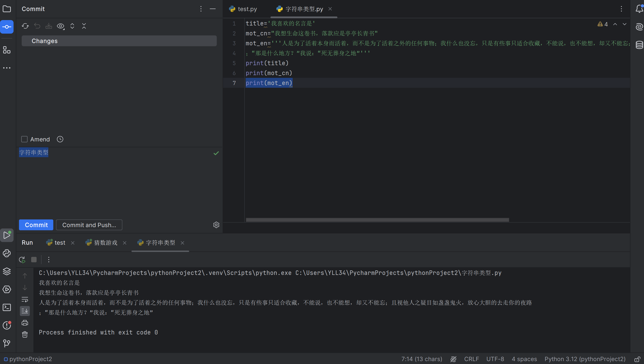Open the Structure tool window icon
644x364 pixels.
tap(7, 50)
